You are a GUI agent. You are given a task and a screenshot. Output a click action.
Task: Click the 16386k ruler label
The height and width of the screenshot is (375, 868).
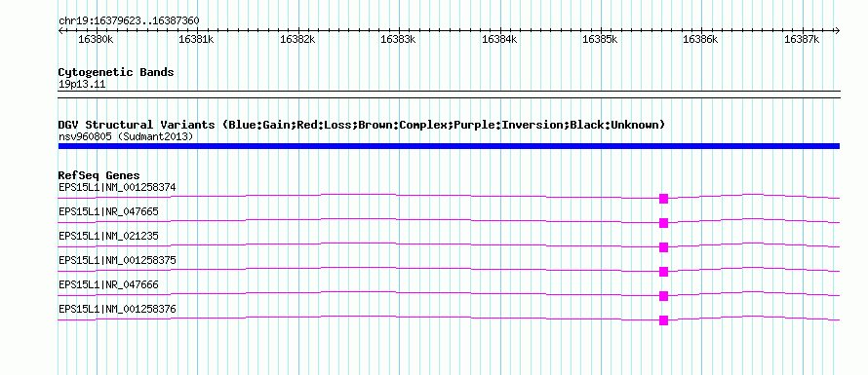click(x=700, y=39)
